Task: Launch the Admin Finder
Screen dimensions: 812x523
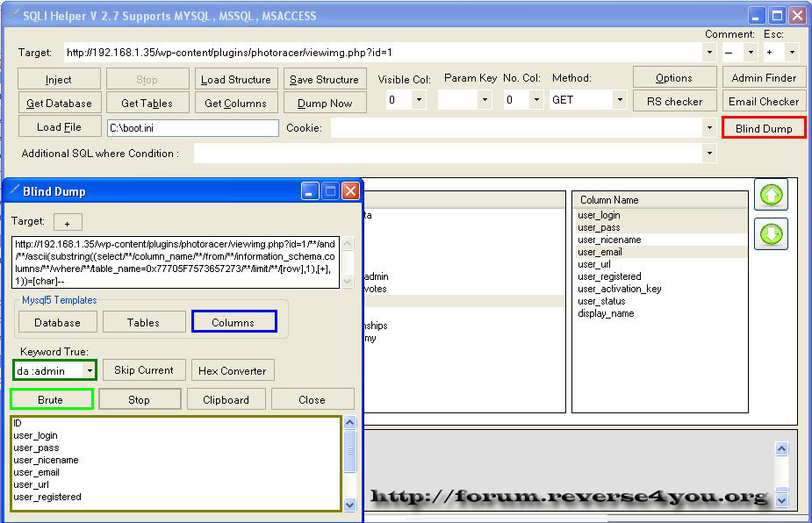Action: [764, 78]
